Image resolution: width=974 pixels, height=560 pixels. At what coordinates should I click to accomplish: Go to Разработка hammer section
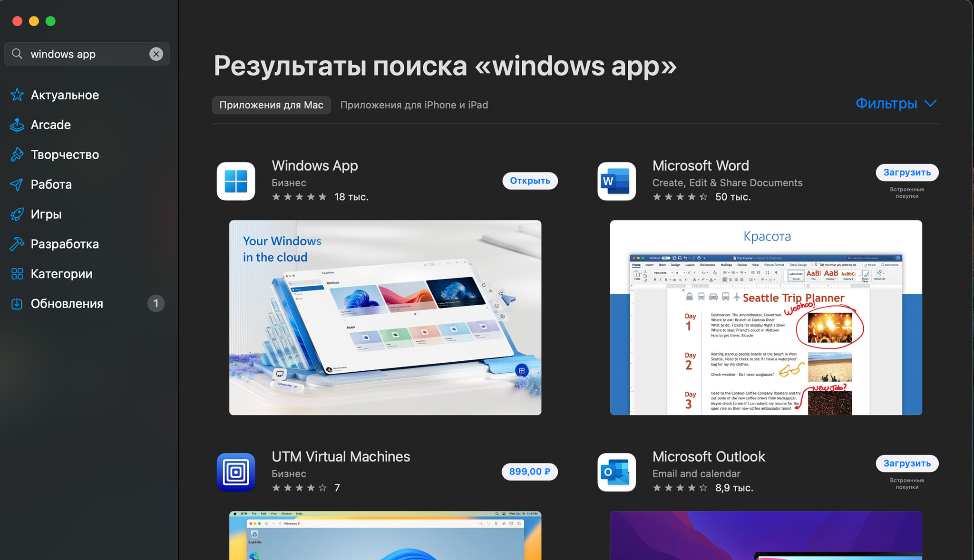tap(65, 244)
